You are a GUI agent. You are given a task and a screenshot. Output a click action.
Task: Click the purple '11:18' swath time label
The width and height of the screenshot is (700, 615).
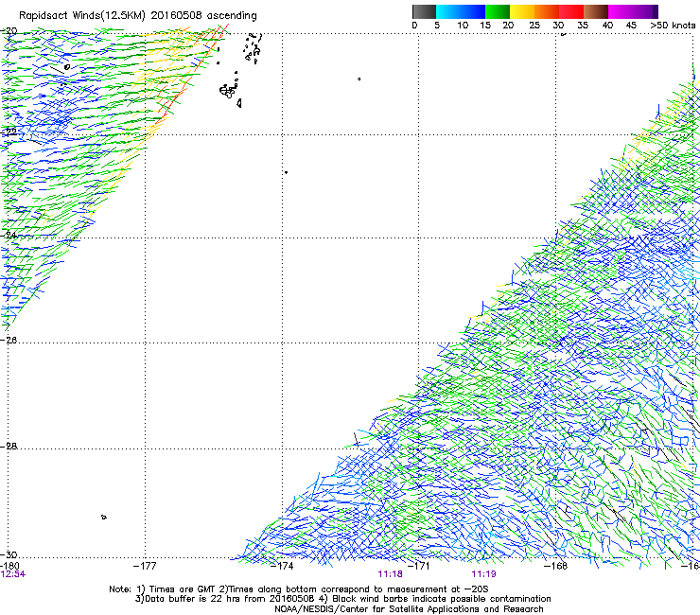tap(390, 574)
